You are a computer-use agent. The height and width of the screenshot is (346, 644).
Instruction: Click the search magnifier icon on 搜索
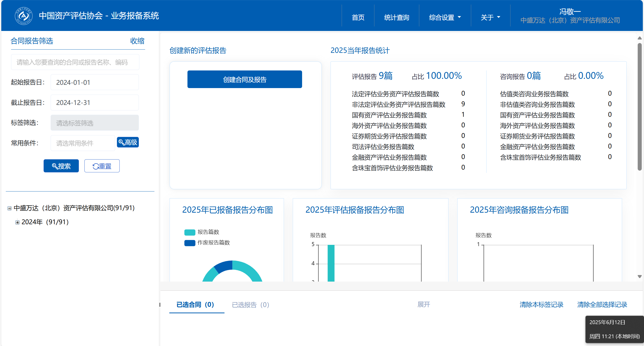coord(55,166)
